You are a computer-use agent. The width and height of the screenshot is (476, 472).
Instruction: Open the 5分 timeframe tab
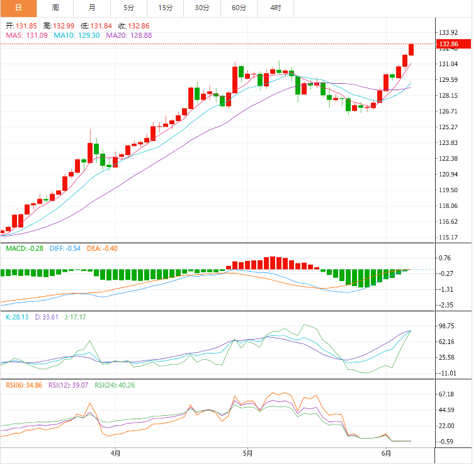(129, 8)
